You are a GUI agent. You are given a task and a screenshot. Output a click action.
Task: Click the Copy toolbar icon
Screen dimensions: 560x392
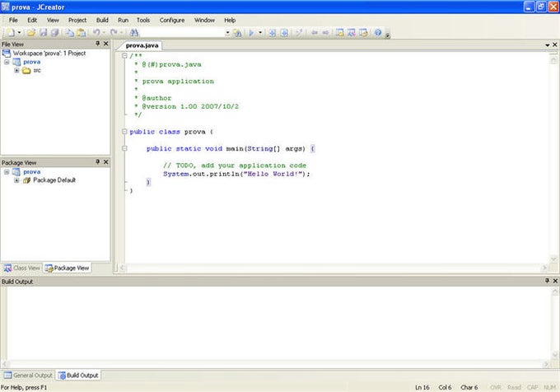tap(70, 33)
